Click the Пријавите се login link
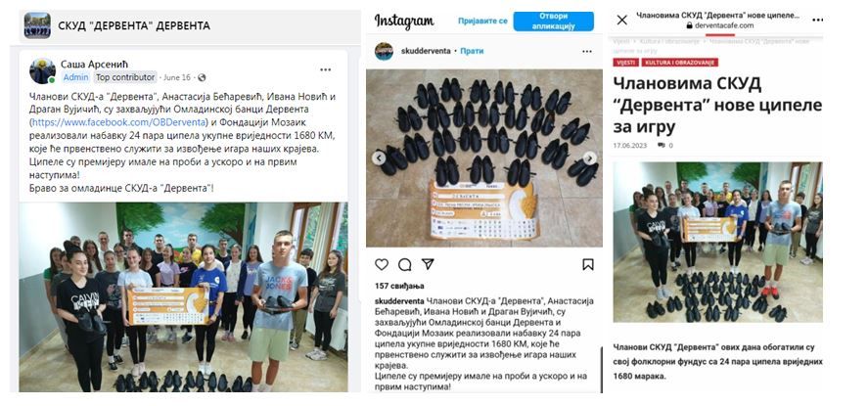Image resolution: width=868 pixels, height=406 pixels. [482, 21]
